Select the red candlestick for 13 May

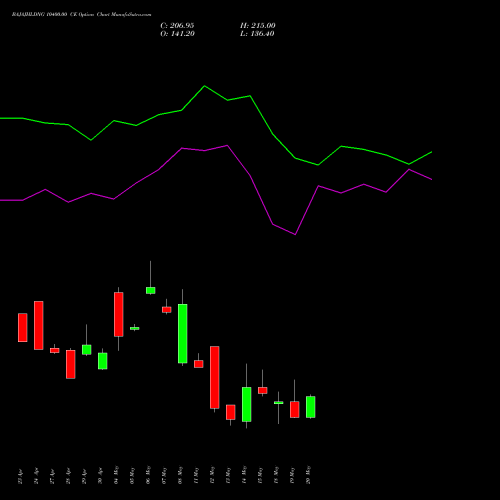coord(231,412)
